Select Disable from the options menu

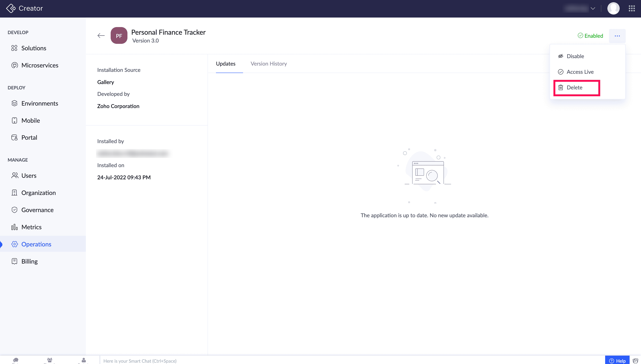pyautogui.click(x=575, y=56)
